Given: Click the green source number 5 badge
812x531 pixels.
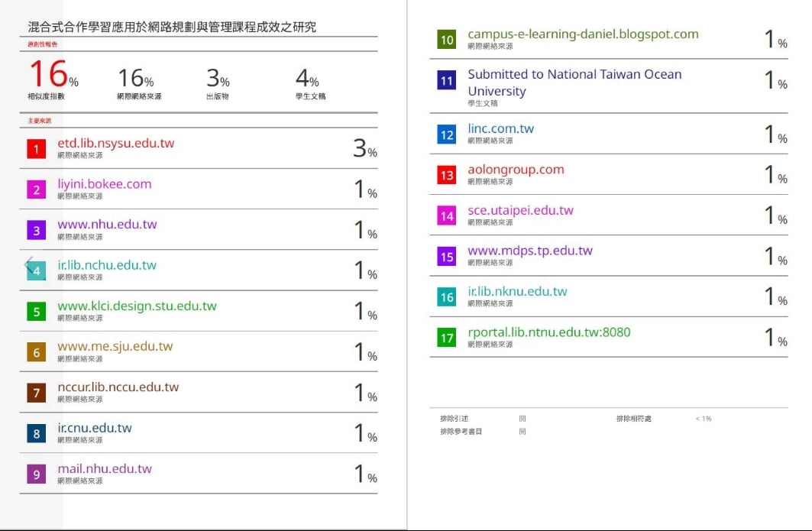Looking at the screenshot, I should tap(36, 312).
